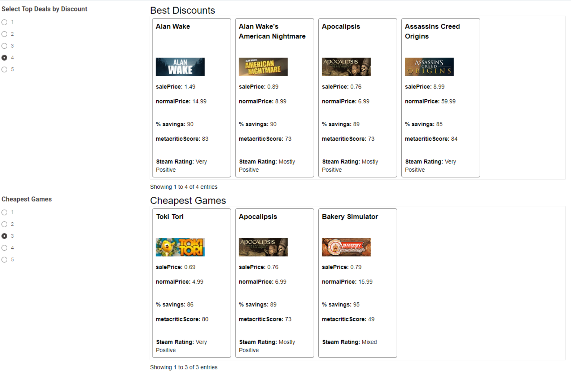This screenshot has width=571, height=392.
Task: Select option 1 under Select Top Deals by Discount
Action: pos(4,22)
